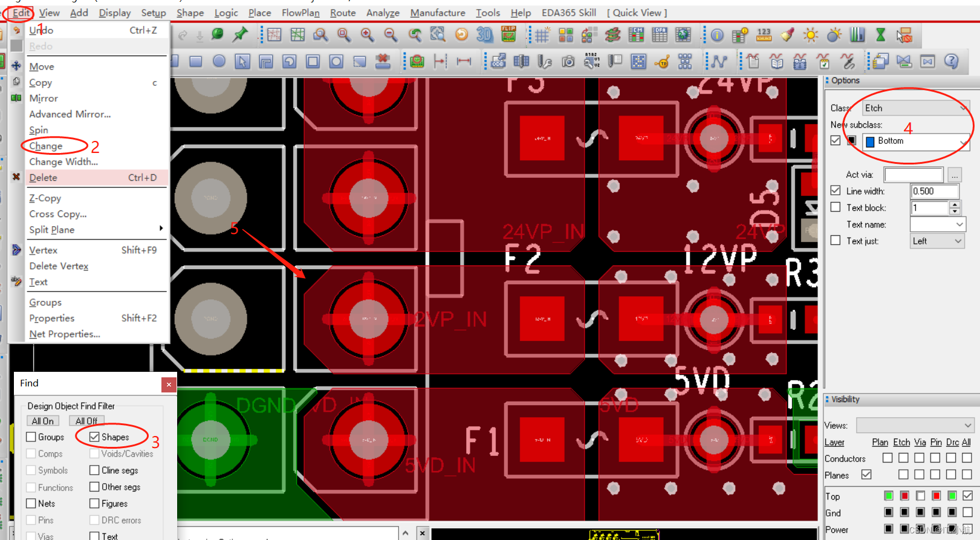Click the DFA spreadsheet icon
Image resolution: width=980 pixels, height=540 pixels.
[660, 35]
